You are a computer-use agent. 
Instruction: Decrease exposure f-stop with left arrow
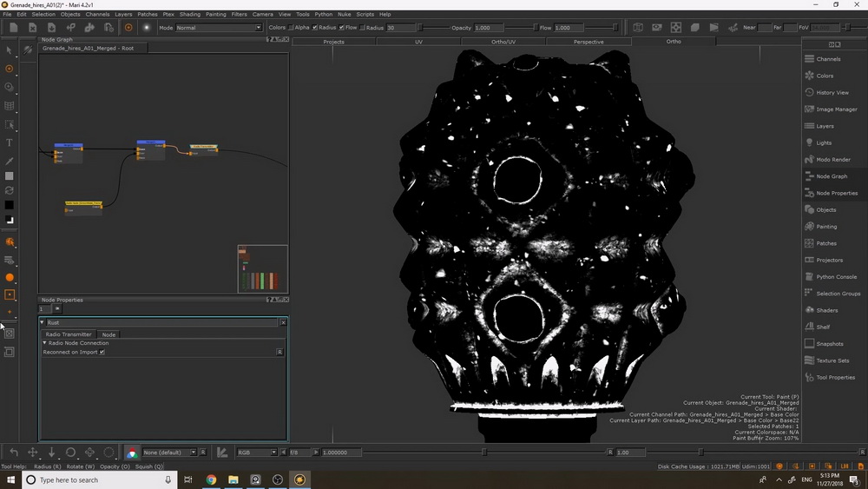tap(284, 453)
